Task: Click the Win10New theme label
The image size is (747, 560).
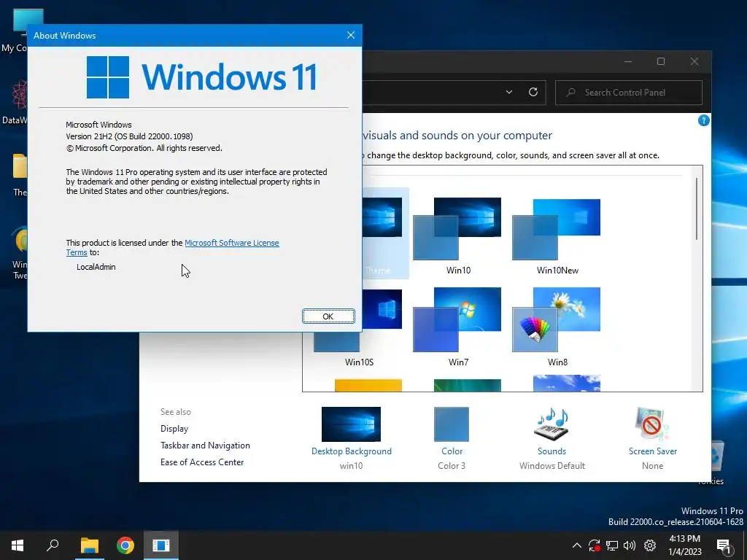Action: pos(557,270)
